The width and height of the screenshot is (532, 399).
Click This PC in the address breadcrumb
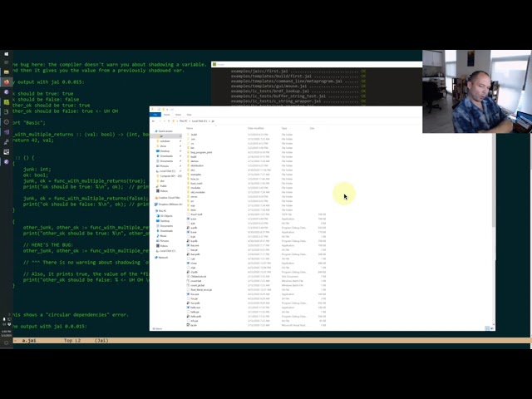point(183,121)
